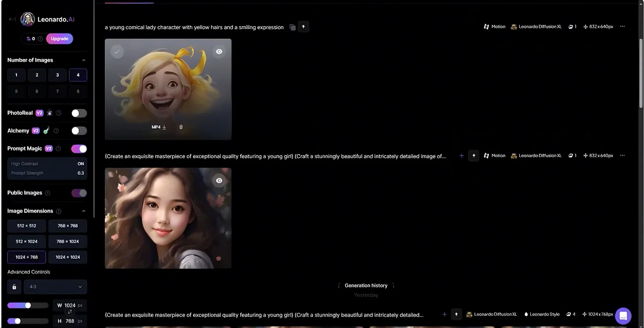Adjust the image width slider
This screenshot has height=328, width=644.
[28, 305]
